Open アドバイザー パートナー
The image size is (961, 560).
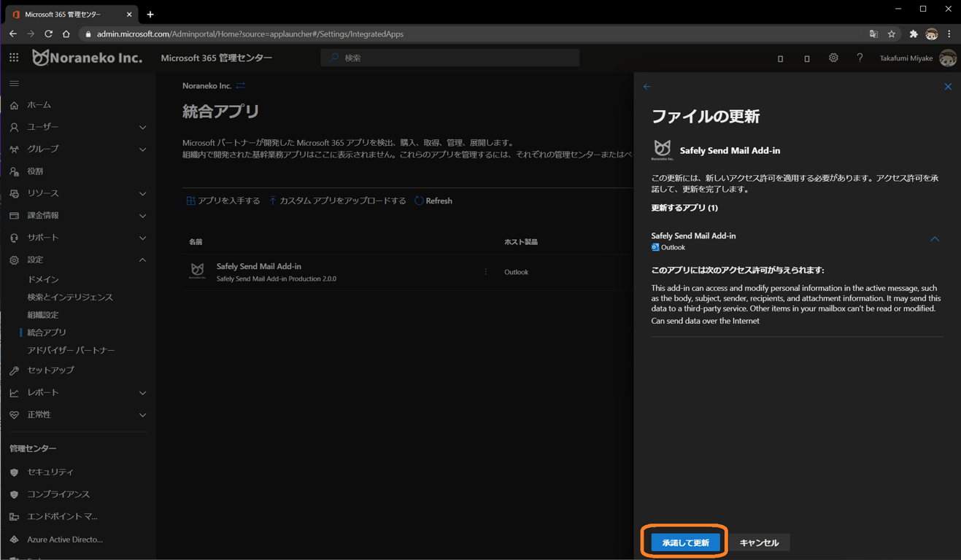click(71, 350)
